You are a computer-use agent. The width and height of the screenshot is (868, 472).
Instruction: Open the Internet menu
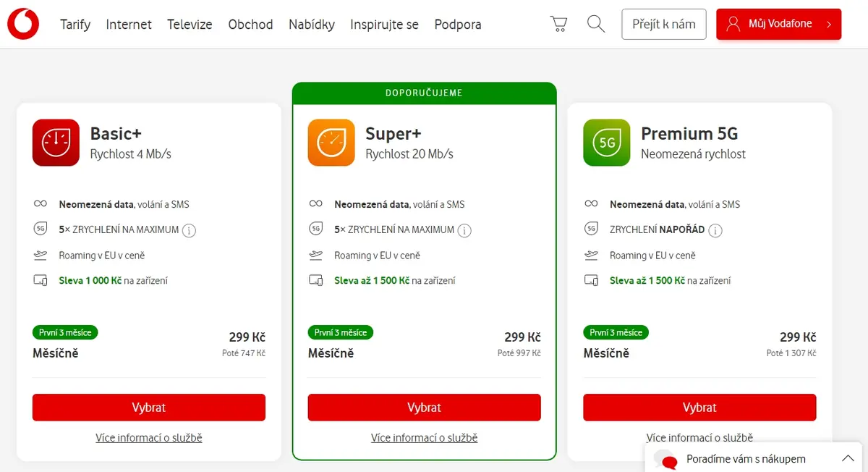(x=129, y=25)
